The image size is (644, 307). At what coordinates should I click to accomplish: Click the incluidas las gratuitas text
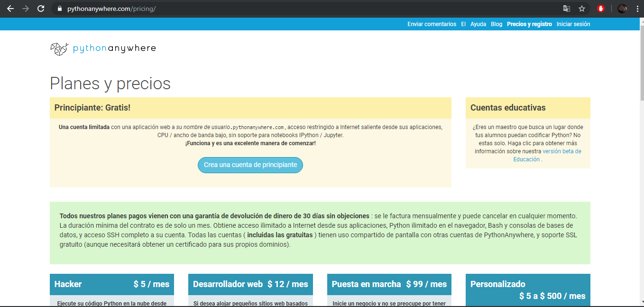[280, 235]
